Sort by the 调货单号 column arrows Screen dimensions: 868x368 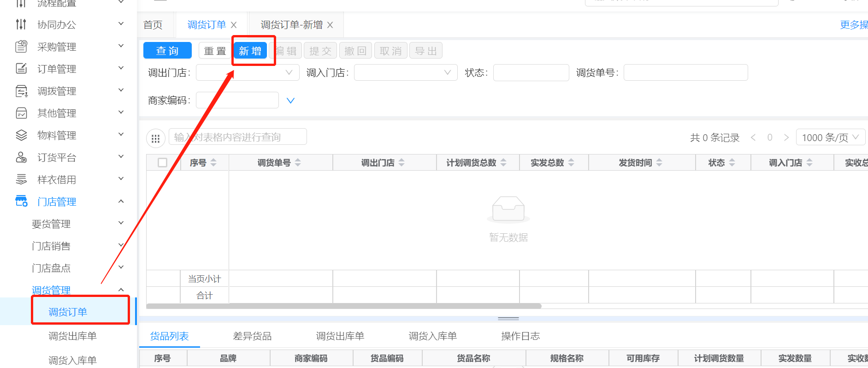298,163
